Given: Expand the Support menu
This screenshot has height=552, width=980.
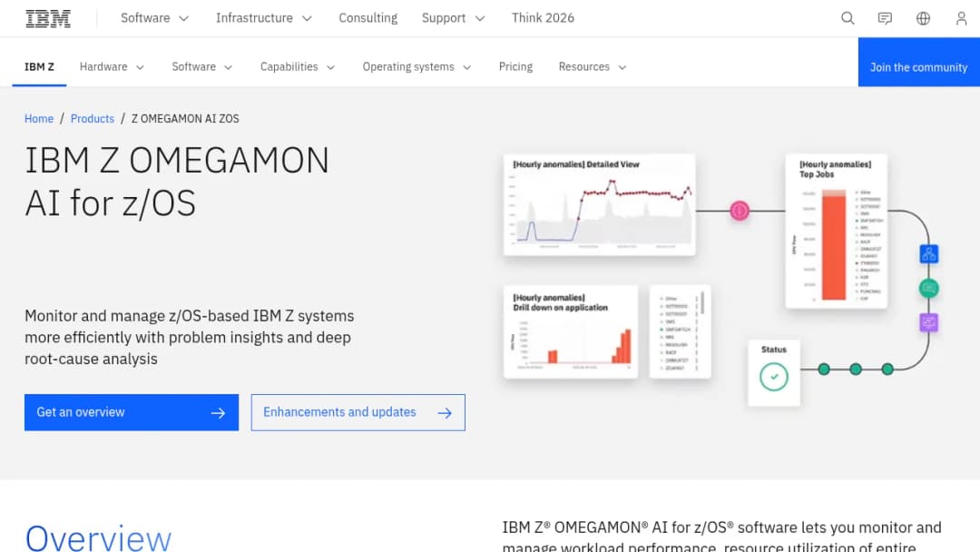Looking at the screenshot, I should (453, 18).
